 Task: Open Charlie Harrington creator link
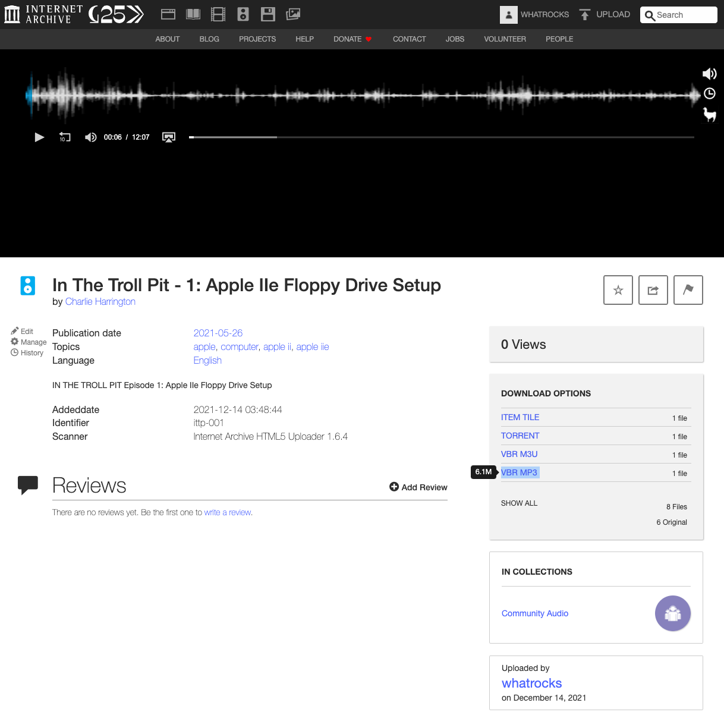tap(100, 302)
